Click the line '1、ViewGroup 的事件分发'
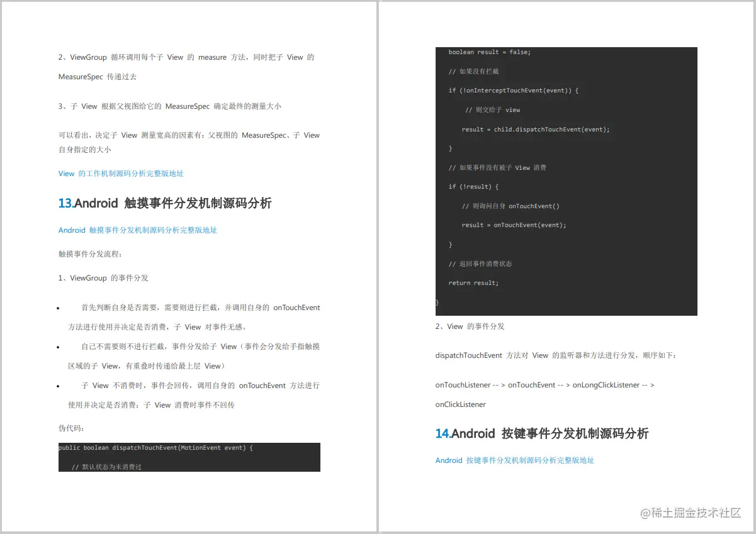Screen dimensions: 756x534 point(103,278)
